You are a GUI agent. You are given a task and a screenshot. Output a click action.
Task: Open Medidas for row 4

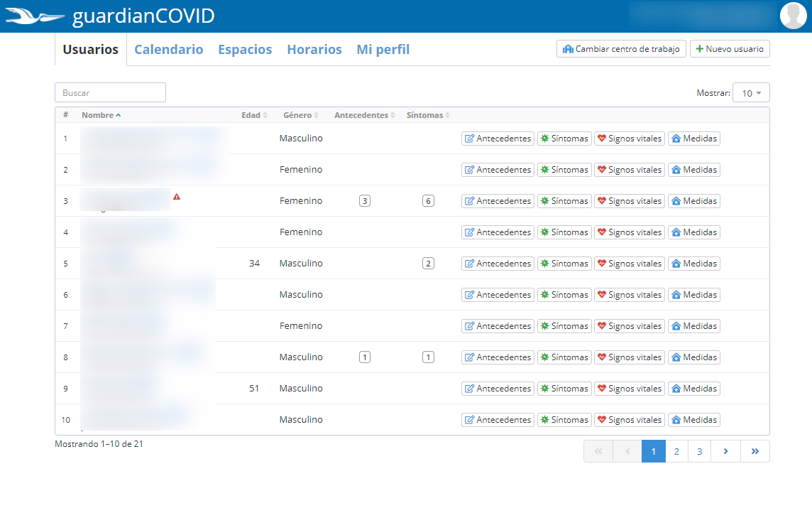point(694,232)
